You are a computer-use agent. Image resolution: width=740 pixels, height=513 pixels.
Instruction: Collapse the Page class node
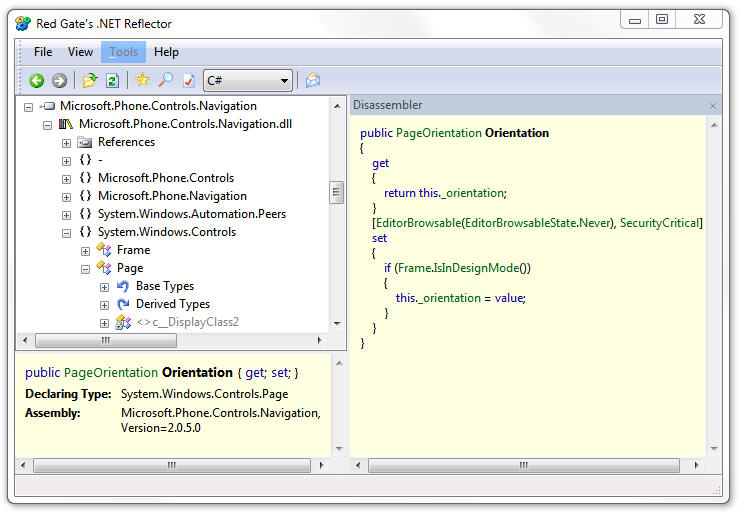tap(85, 269)
